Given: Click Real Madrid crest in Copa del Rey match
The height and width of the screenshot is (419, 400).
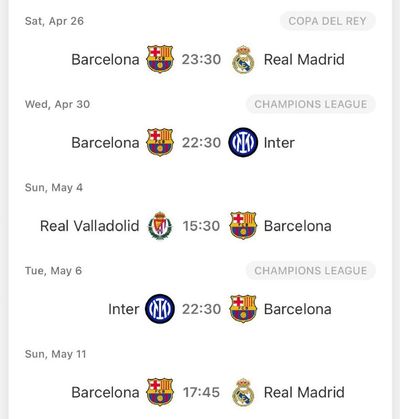Looking at the screenshot, I should coord(243,59).
